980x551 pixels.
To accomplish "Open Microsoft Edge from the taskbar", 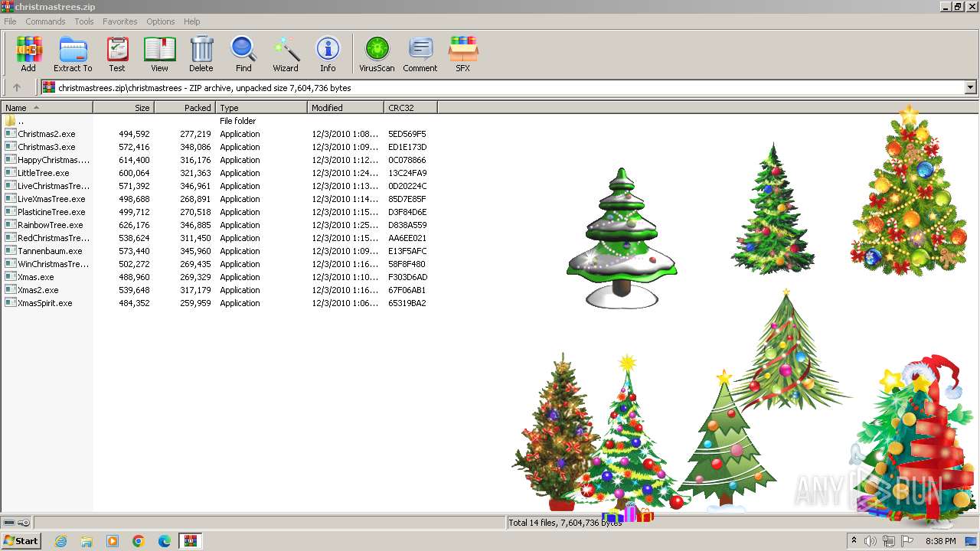I will click(x=165, y=541).
